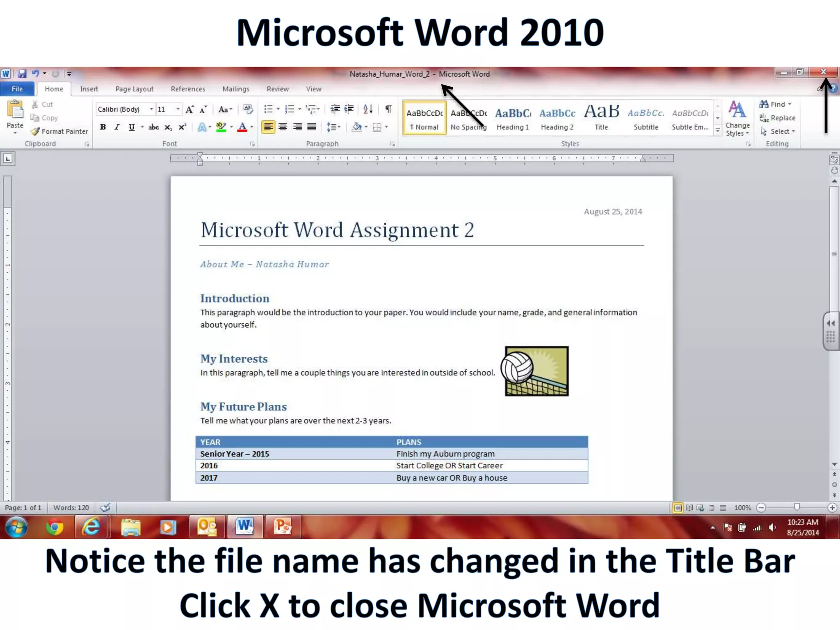This screenshot has height=630, width=840.
Task: Toggle Align Text Left
Action: click(x=268, y=127)
